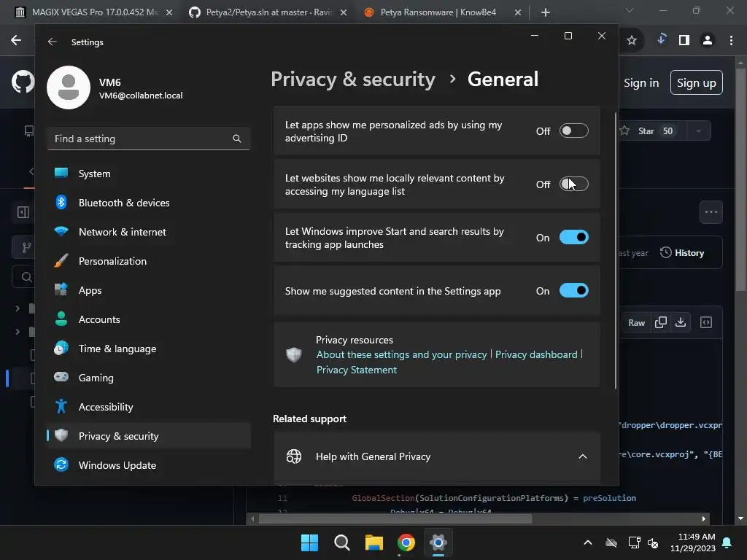Open Chrome profile icon

[708, 41]
